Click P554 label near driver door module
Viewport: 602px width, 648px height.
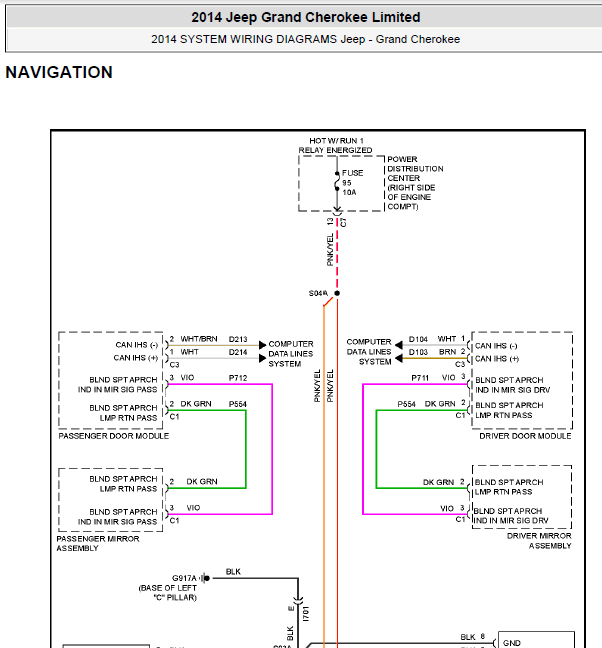(x=407, y=404)
